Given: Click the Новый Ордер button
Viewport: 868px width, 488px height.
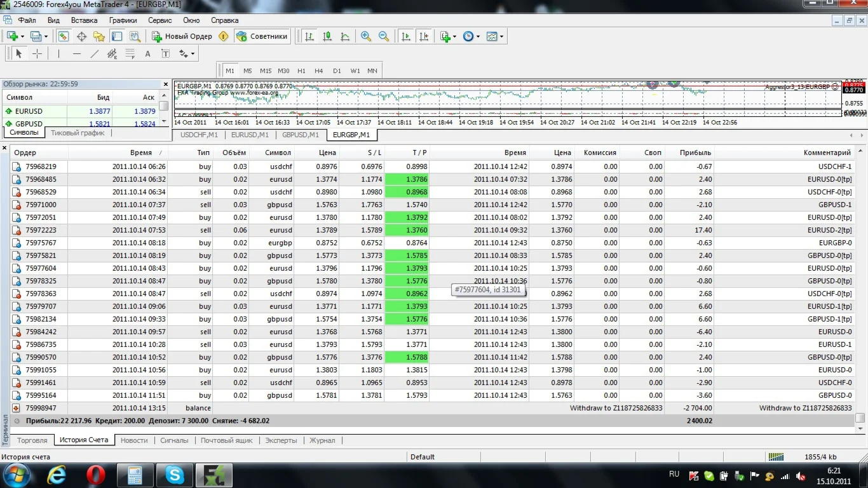Looking at the screenshot, I should pyautogui.click(x=182, y=36).
